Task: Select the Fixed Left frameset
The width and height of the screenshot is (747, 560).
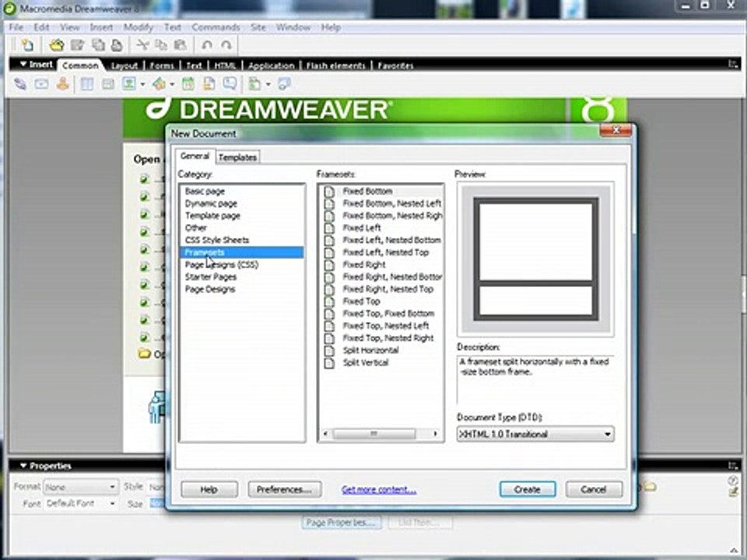Action: tap(362, 228)
